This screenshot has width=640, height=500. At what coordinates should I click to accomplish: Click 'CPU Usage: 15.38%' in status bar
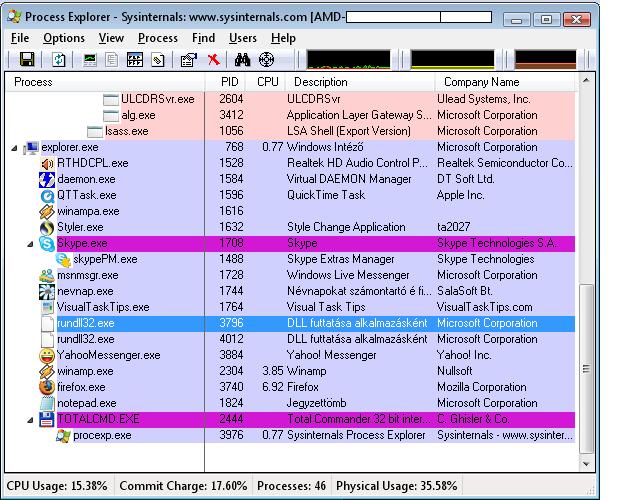[x=57, y=486]
